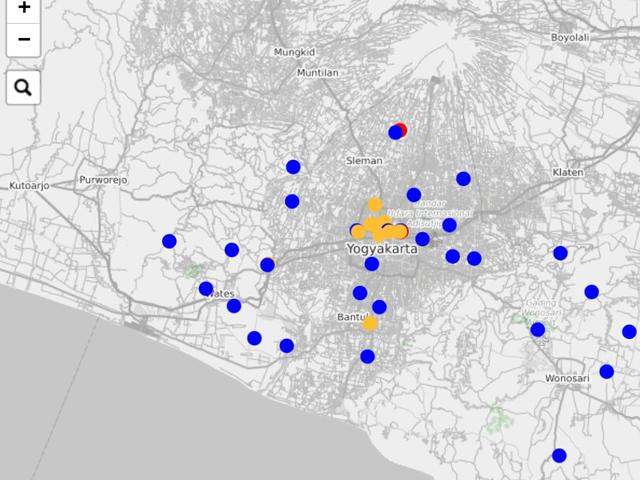
Task: Select the southernmost blue marker below Bantul
Action: [x=368, y=356]
